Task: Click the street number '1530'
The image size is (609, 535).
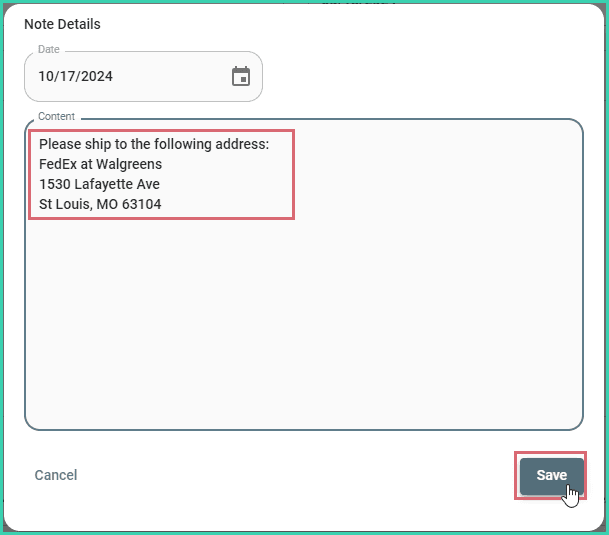Action: [x=54, y=184]
